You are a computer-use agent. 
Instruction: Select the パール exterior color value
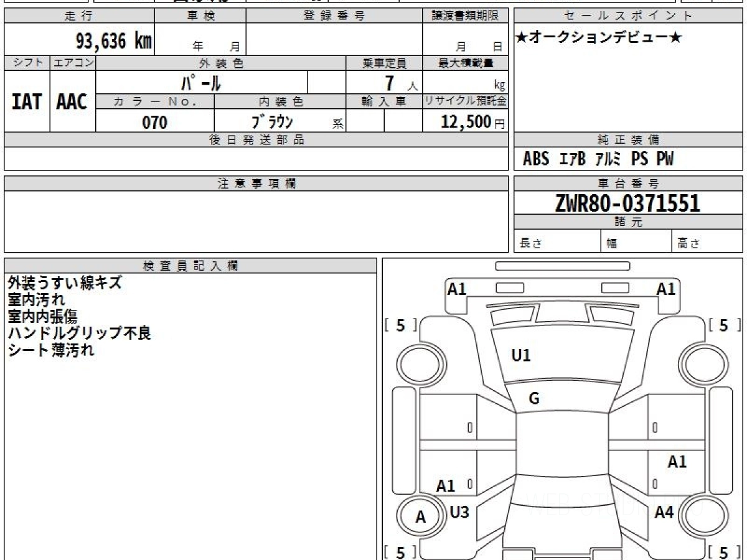point(201,82)
